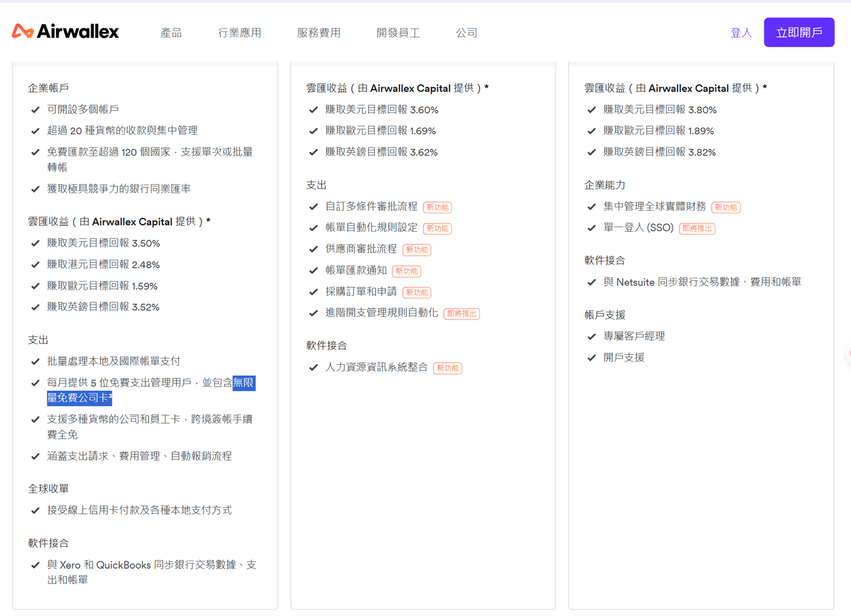Click the 新功能 badge by 人力資源資訊系統整合
The height and width of the screenshot is (616, 851).
447,367
